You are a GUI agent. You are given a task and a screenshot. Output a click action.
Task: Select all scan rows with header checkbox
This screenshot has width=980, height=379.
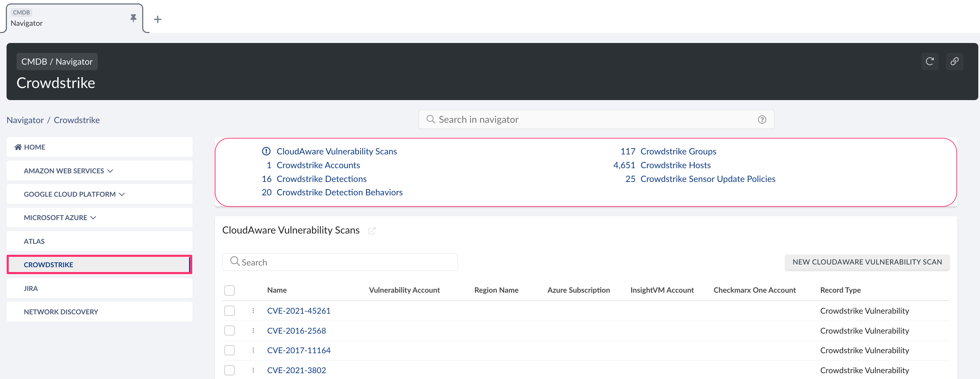[229, 290]
